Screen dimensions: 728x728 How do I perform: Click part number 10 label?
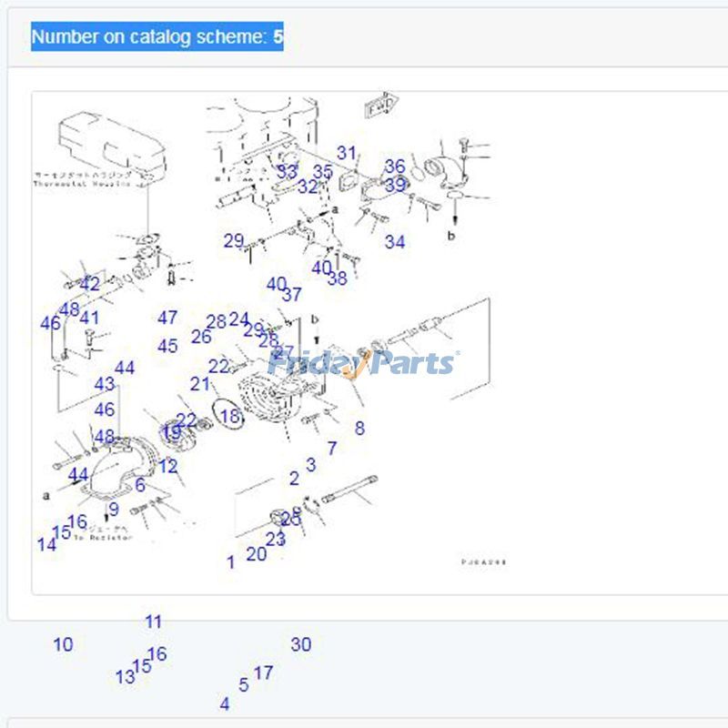tap(62, 644)
